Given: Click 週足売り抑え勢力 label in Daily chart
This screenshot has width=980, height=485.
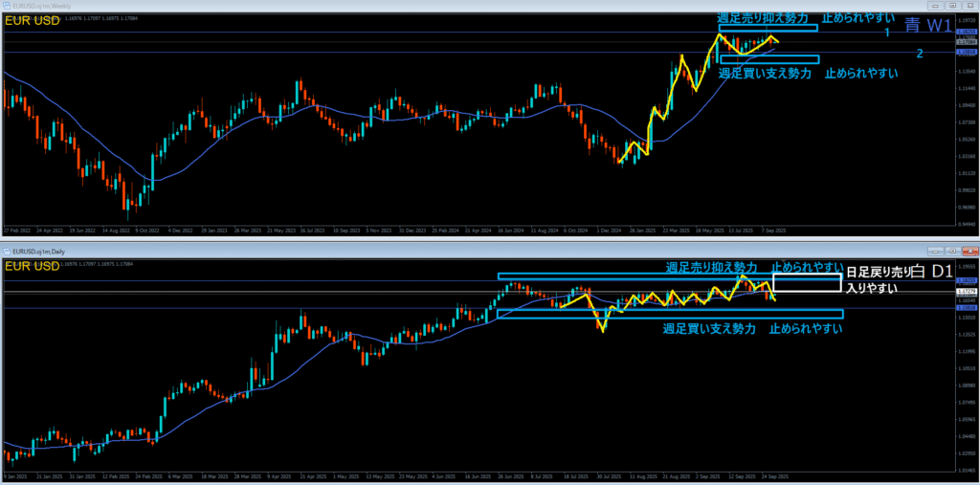Looking at the screenshot, I should pos(711,267).
